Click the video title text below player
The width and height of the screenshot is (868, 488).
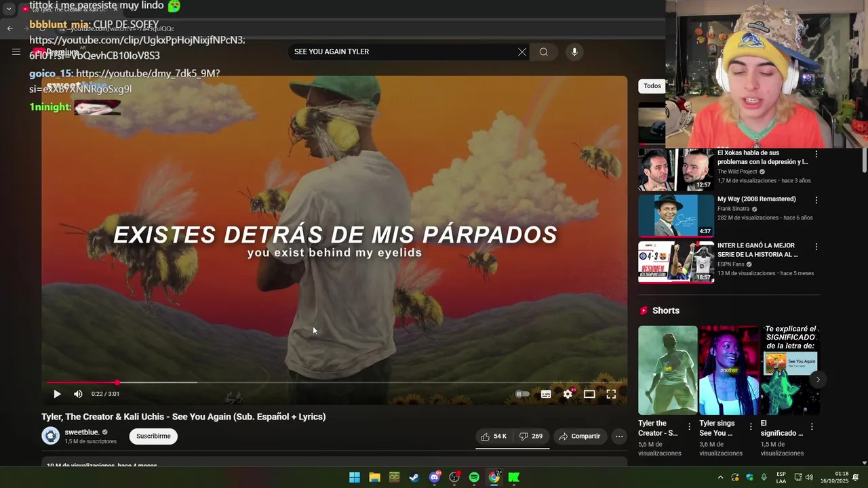(x=184, y=417)
